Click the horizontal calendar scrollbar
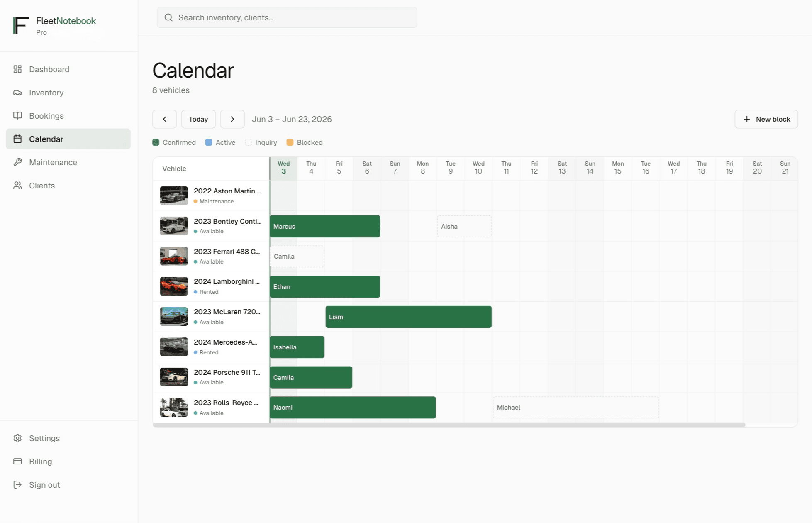 coord(449,425)
